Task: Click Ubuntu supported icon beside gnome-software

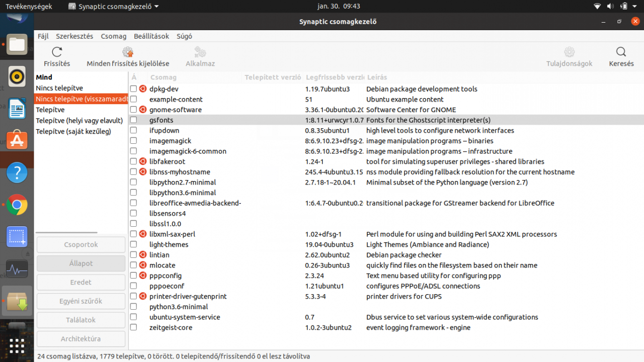Action: [x=143, y=110]
